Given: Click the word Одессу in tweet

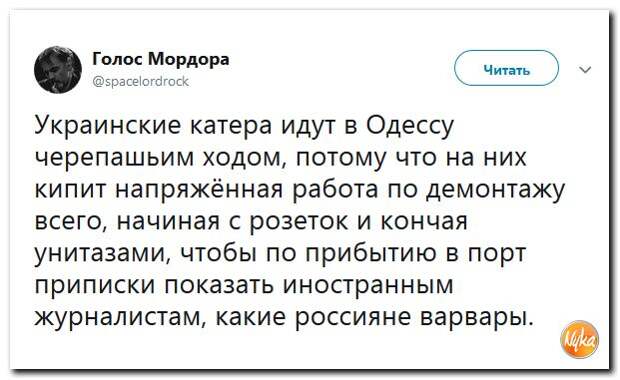Looking at the screenshot, I should pyautogui.click(x=410, y=127).
